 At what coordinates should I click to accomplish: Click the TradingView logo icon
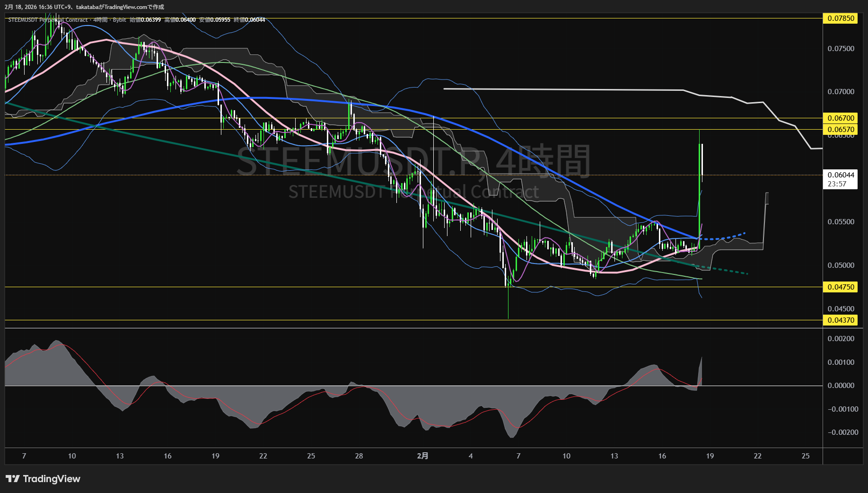tap(13, 479)
